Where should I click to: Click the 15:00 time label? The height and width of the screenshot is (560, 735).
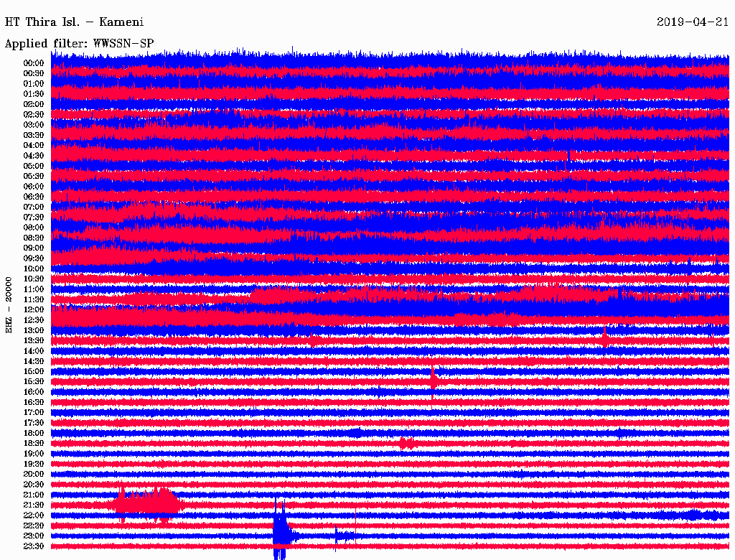coord(34,371)
